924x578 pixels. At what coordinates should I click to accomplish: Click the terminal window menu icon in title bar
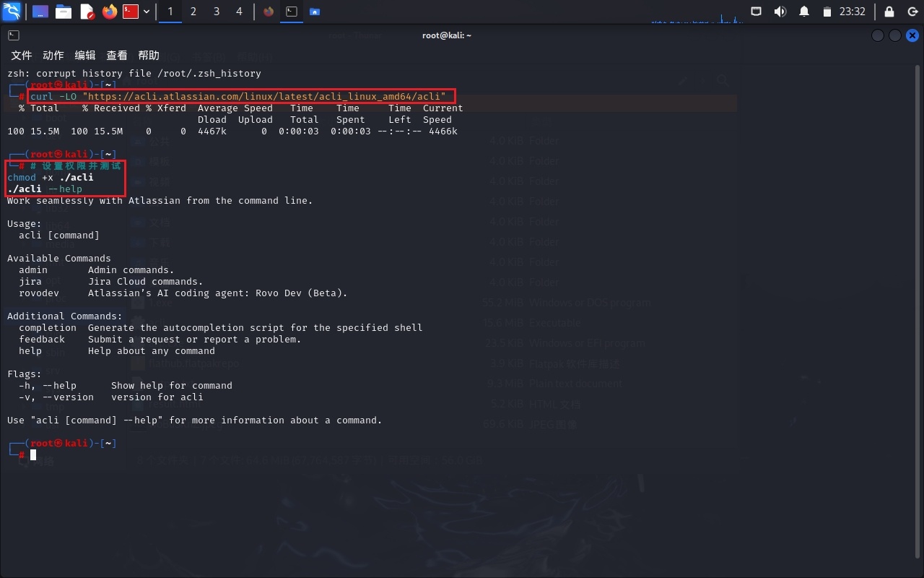14,35
